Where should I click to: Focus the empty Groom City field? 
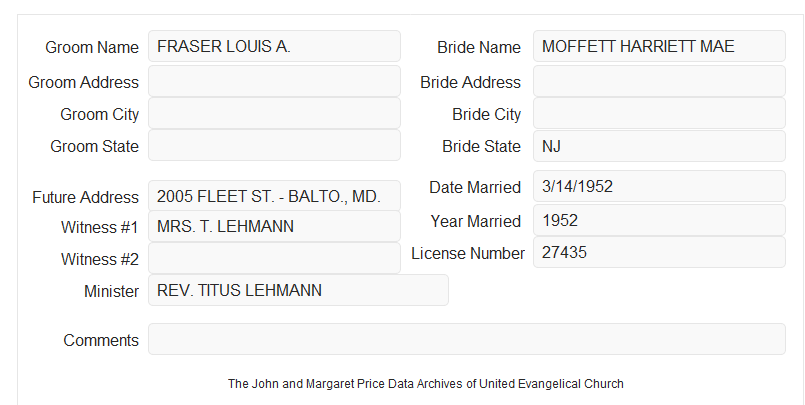pos(274,113)
